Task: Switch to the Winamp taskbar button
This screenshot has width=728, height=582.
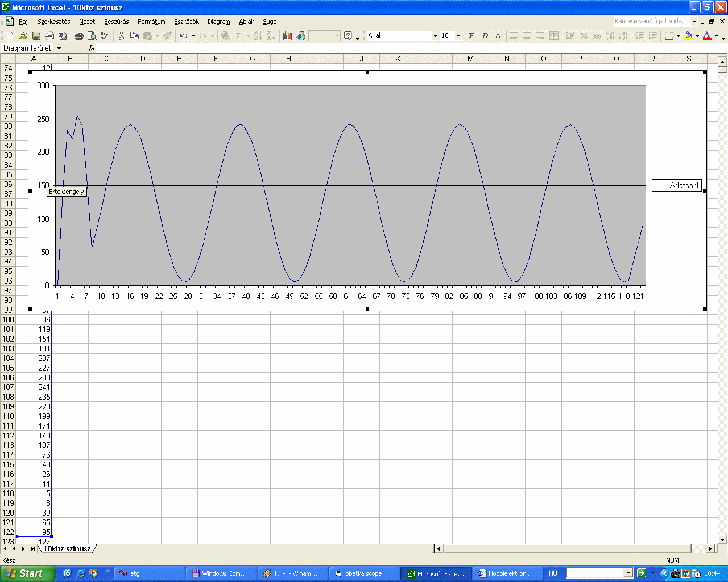Action: point(293,573)
